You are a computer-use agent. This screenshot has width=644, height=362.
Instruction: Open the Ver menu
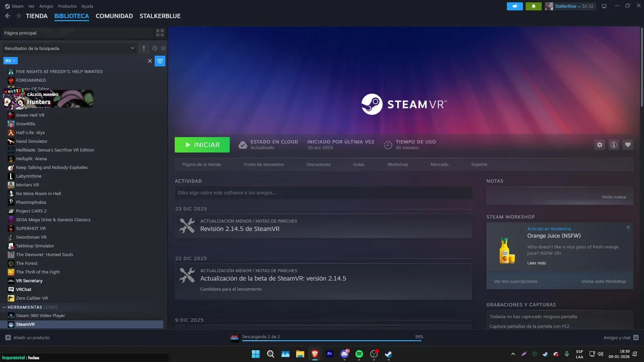[31, 7]
